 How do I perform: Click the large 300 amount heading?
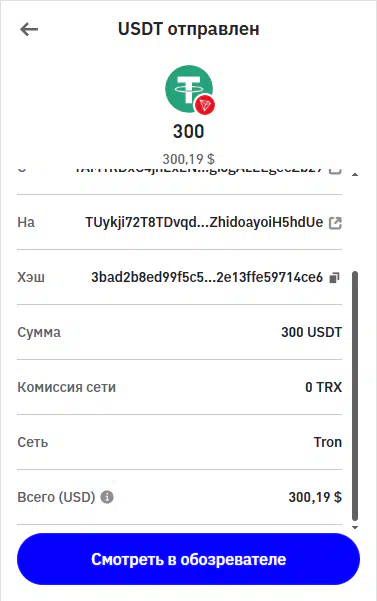(x=188, y=131)
